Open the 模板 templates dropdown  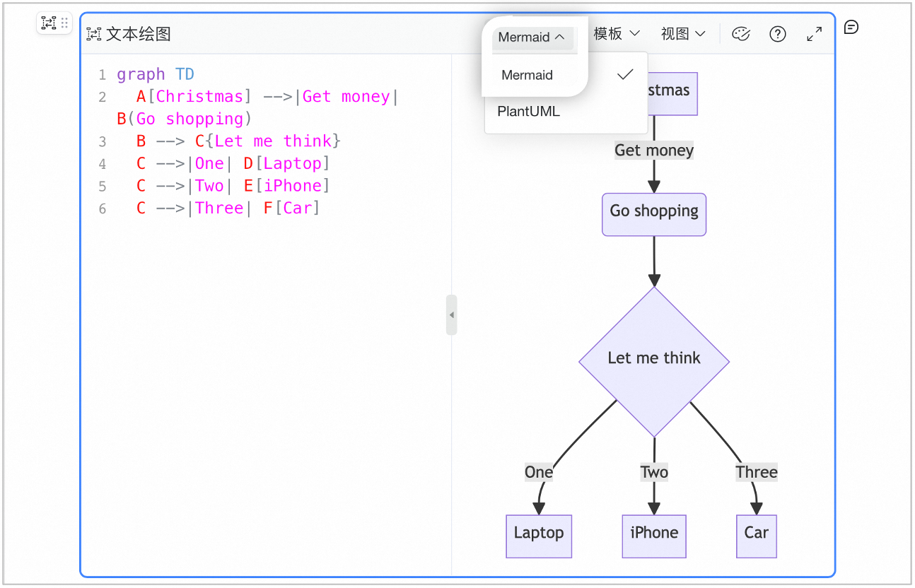tap(617, 33)
